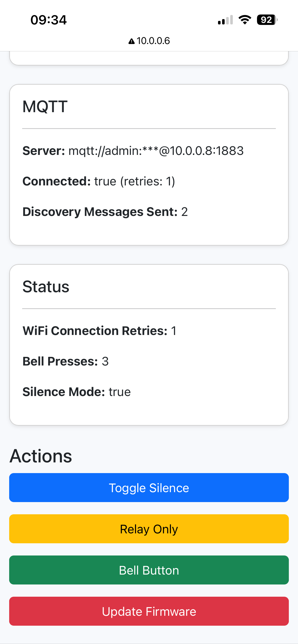
Task: Click the Status card heading
Action: tap(46, 286)
